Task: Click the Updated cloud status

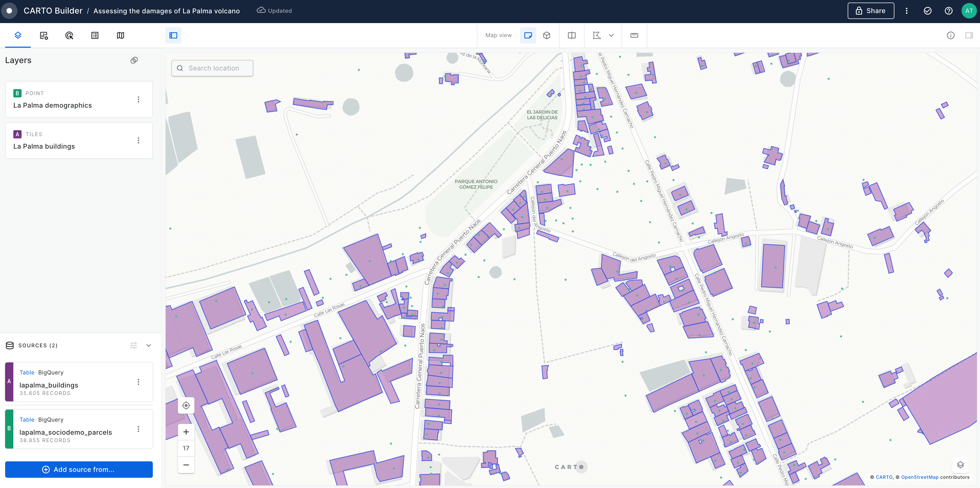Action: click(x=274, y=11)
